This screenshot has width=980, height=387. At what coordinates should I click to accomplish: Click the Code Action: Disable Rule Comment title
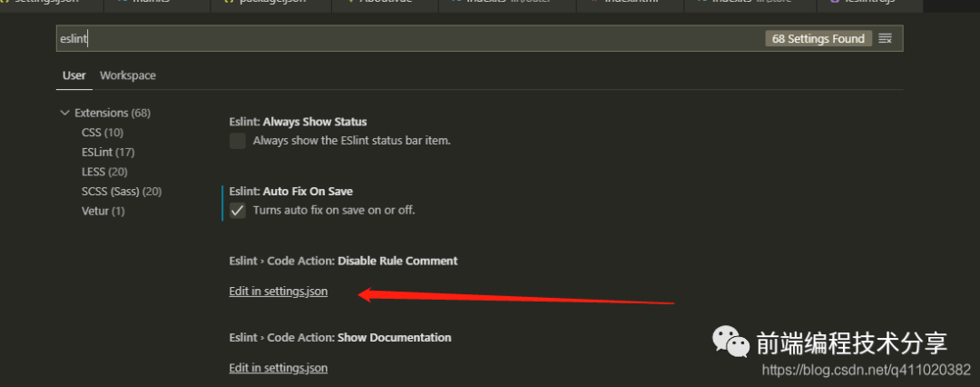(343, 261)
